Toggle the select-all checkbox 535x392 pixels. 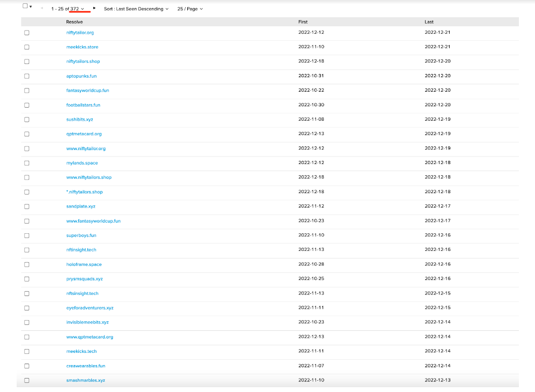(25, 6)
